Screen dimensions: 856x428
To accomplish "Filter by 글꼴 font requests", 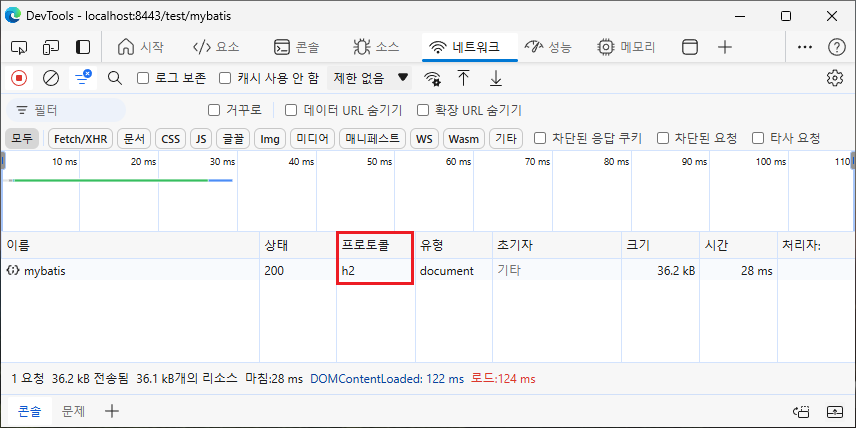I will [233, 139].
